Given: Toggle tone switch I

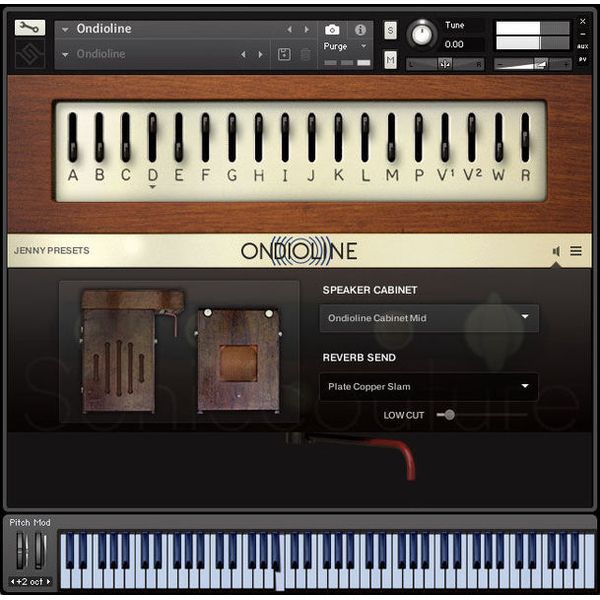Looking at the screenshot, I should [x=285, y=137].
